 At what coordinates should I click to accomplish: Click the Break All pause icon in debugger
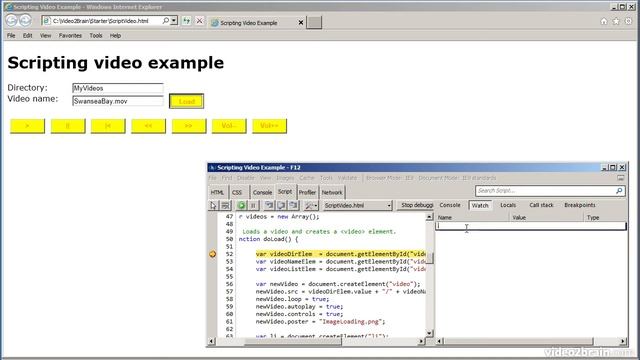[x=253, y=205]
